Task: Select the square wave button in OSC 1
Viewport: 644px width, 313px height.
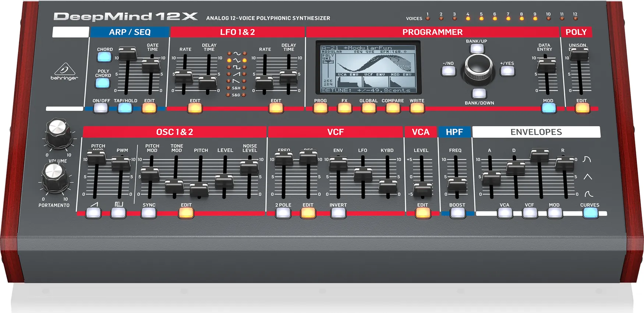Action: pyautogui.click(x=118, y=213)
